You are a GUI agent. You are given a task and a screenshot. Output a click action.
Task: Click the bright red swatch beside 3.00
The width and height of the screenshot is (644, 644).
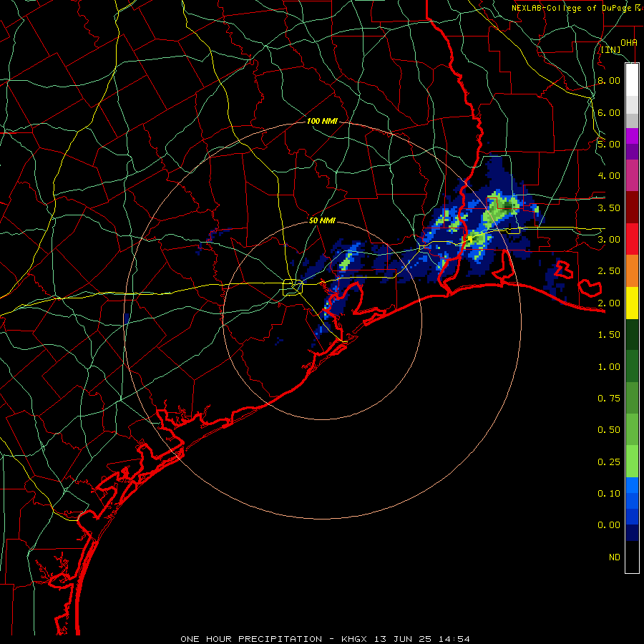[x=632, y=239]
